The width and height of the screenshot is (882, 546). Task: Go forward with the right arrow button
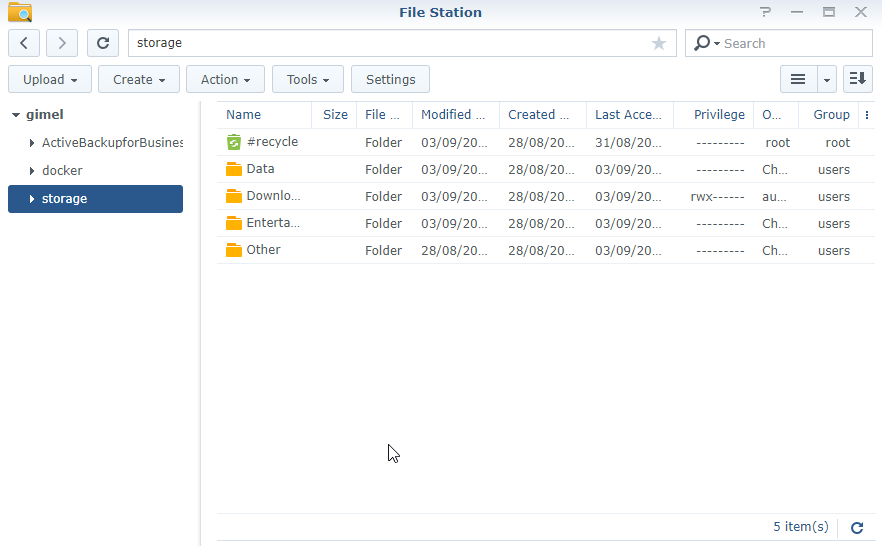[x=62, y=43]
